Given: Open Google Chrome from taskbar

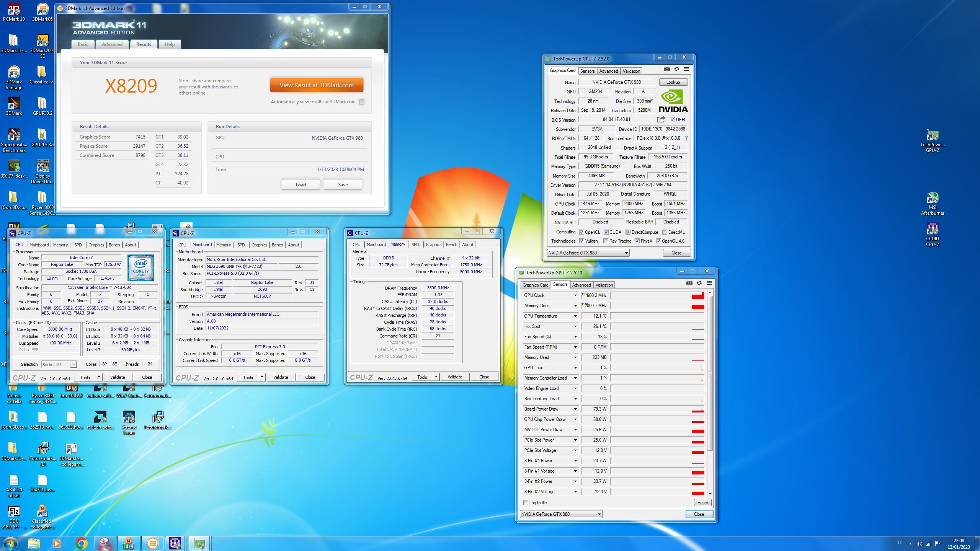Looking at the screenshot, I should pos(81,543).
